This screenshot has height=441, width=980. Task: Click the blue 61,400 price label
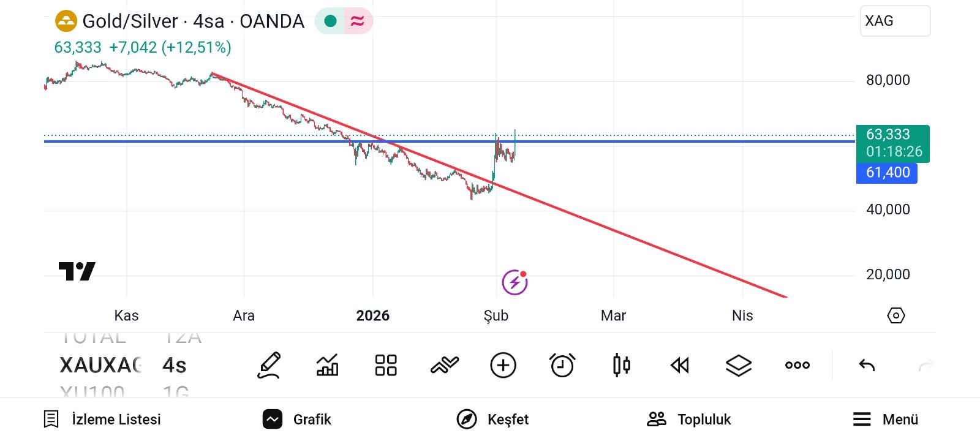tap(887, 173)
